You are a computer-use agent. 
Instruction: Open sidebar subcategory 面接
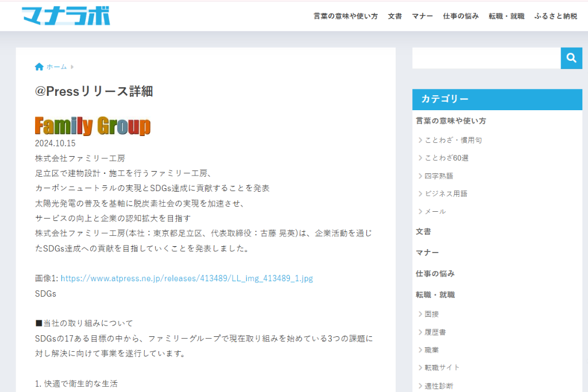[431, 314]
